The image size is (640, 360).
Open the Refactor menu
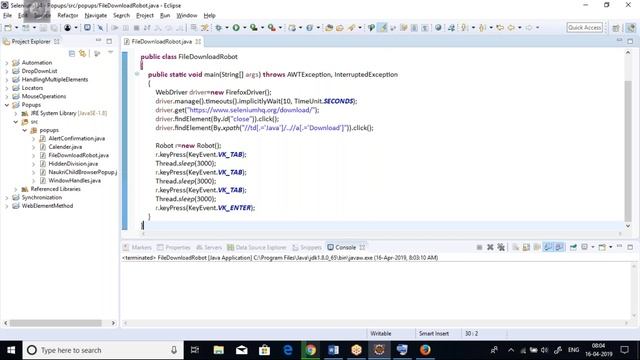coord(68,16)
